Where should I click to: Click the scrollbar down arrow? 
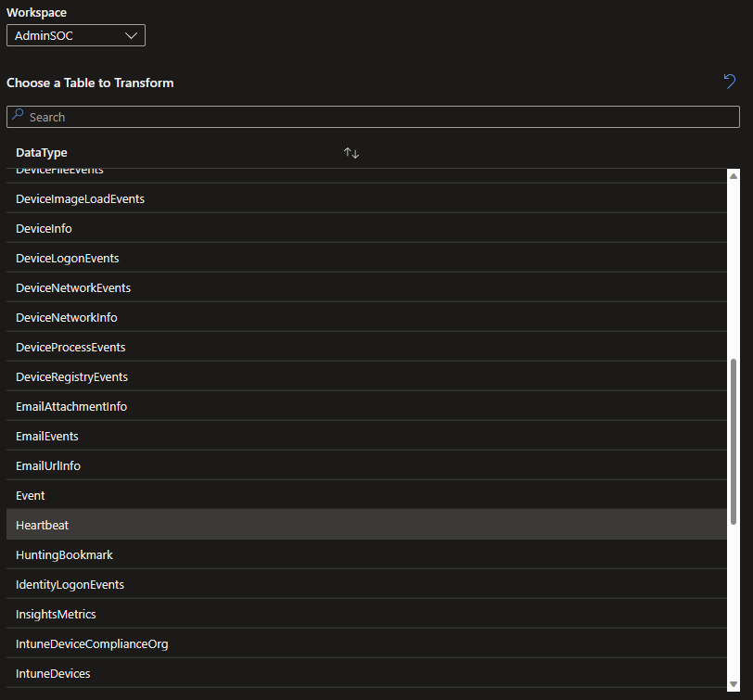coord(734,684)
